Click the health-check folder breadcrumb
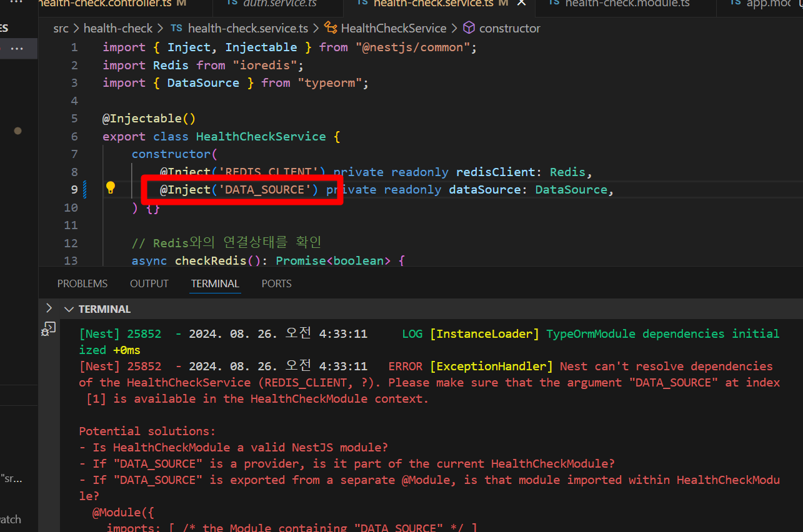 [x=118, y=28]
